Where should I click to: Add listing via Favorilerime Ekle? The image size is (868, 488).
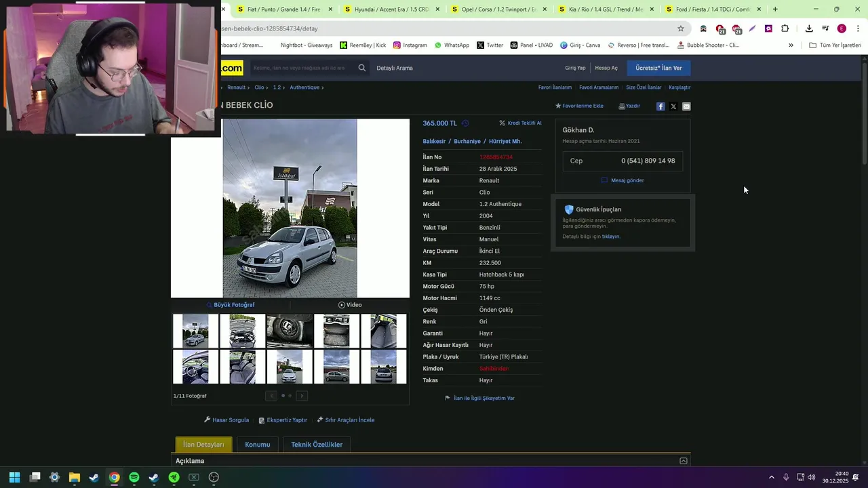coord(579,106)
